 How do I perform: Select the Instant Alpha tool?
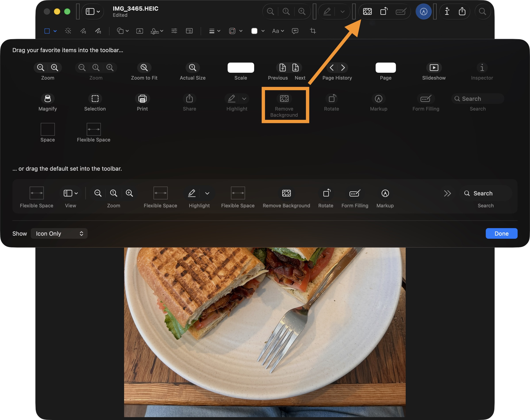point(68,31)
